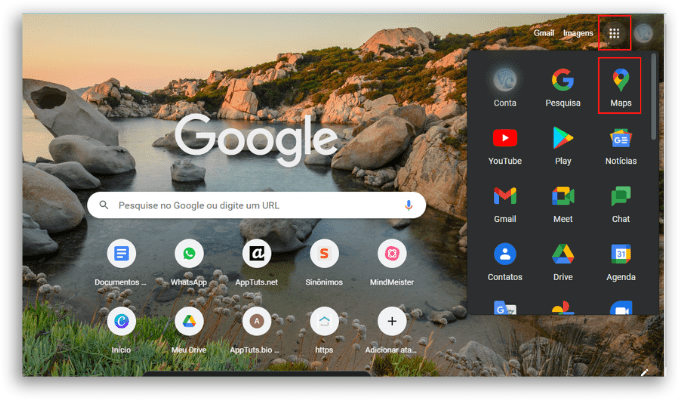Image resolution: width=700 pixels, height=400 pixels.
Task: Open the Agenda calendar app
Action: (x=621, y=262)
